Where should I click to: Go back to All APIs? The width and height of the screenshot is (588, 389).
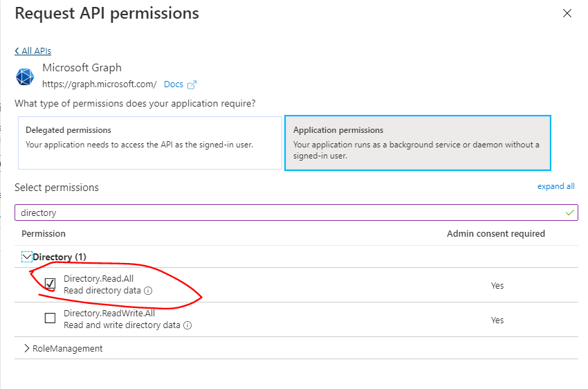click(33, 51)
